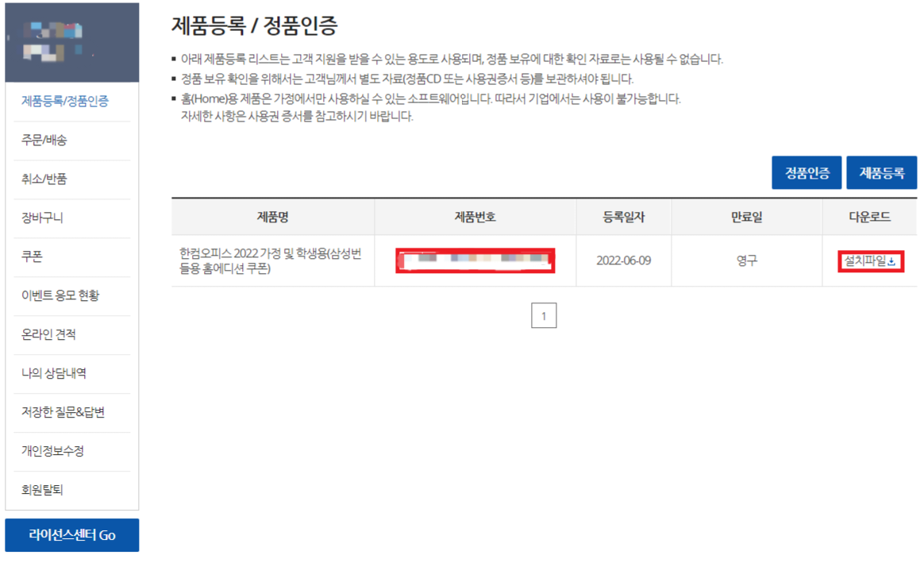Click the blurred product number field

[475, 260]
